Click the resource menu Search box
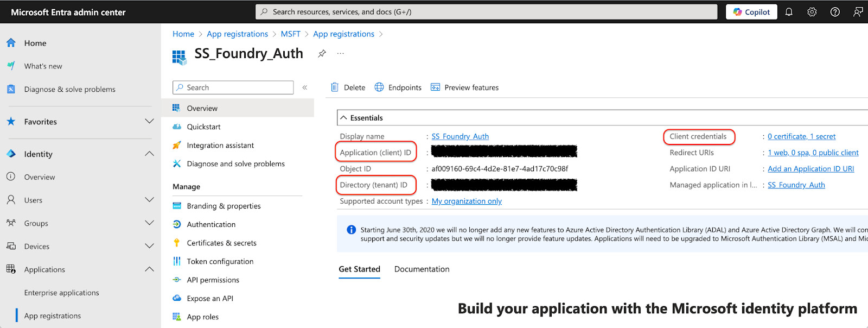This screenshot has height=328, width=868. (x=233, y=87)
